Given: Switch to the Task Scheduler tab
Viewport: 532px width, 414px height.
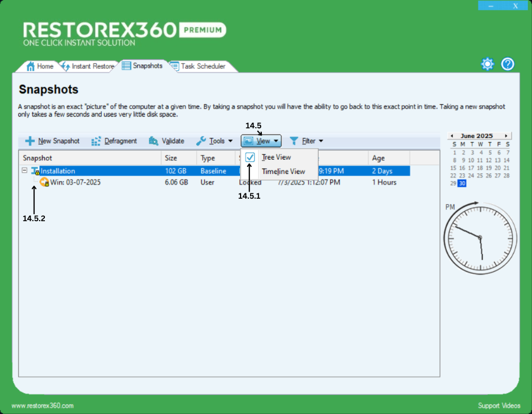Looking at the screenshot, I should [202, 66].
